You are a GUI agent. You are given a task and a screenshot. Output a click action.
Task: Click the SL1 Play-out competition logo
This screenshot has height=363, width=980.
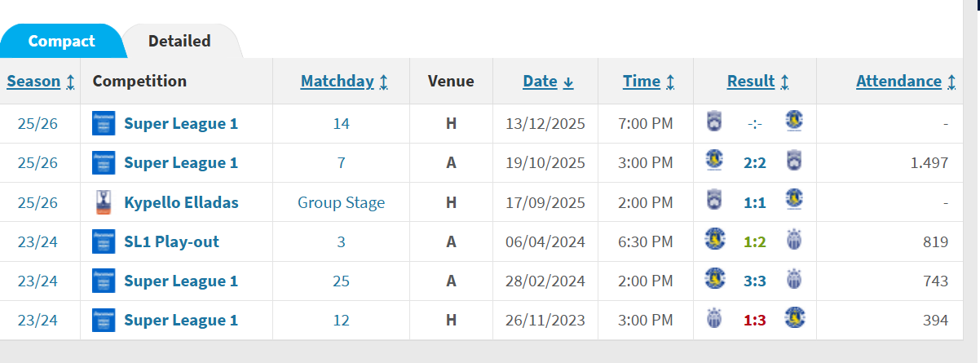click(x=104, y=241)
